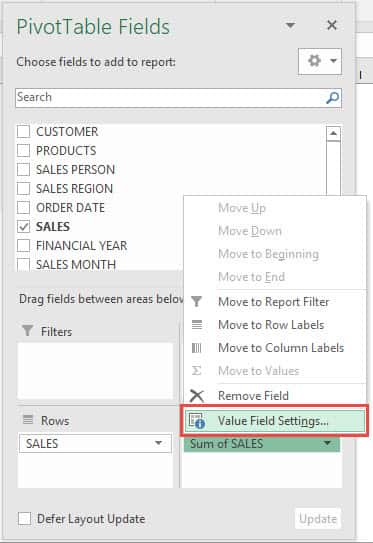Uncheck the SALES field checkbox
The height and width of the screenshot is (543, 373).
coord(24,226)
